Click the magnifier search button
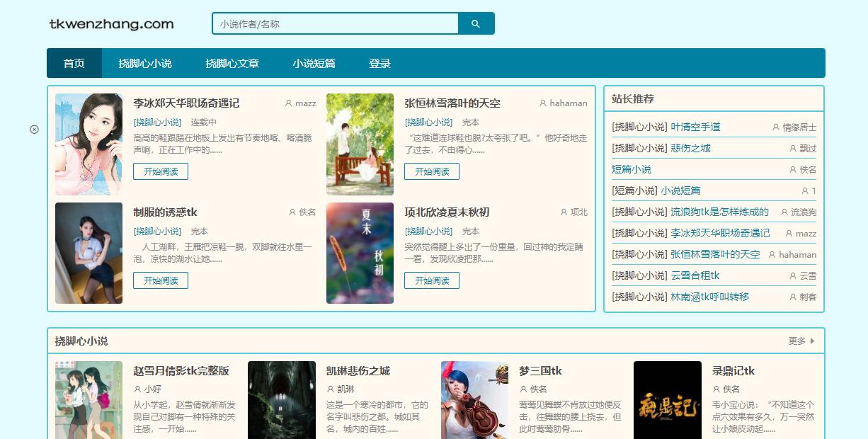This screenshot has width=868, height=439. click(x=476, y=23)
